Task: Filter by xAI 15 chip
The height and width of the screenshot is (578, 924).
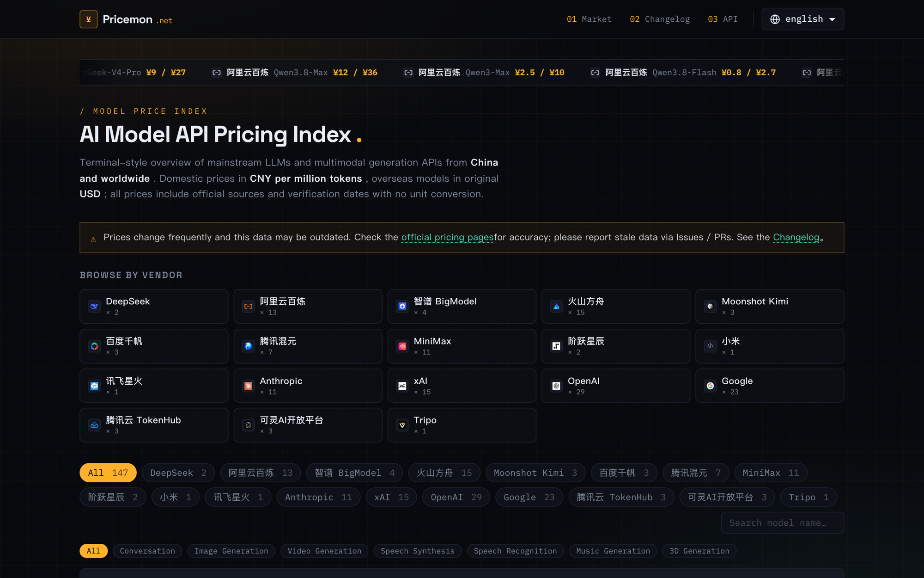Action: [391, 497]
